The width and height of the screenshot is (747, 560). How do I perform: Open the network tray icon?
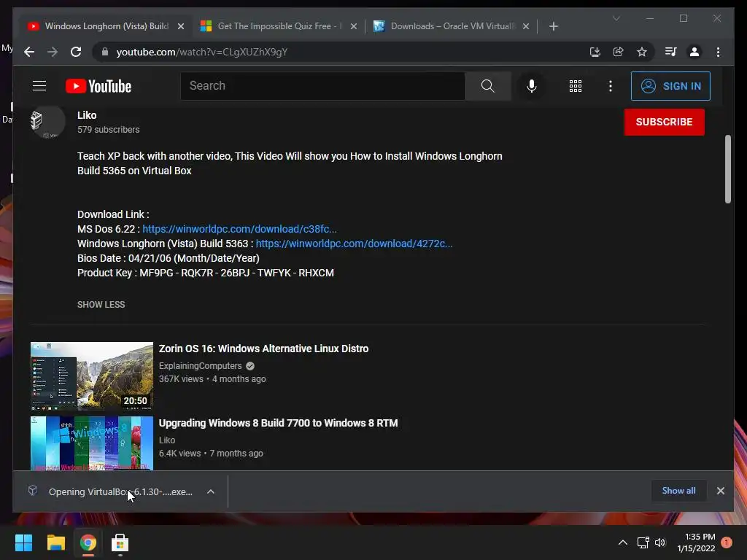643,542
